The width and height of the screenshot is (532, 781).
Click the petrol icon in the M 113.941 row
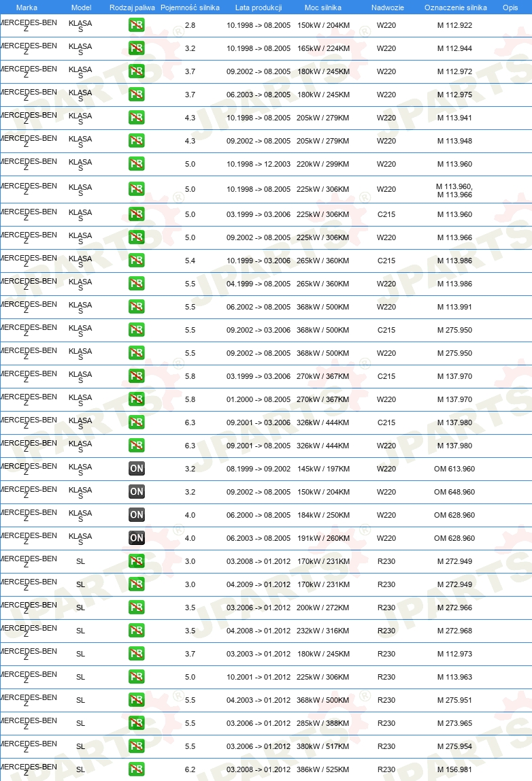tap(137, 118)
